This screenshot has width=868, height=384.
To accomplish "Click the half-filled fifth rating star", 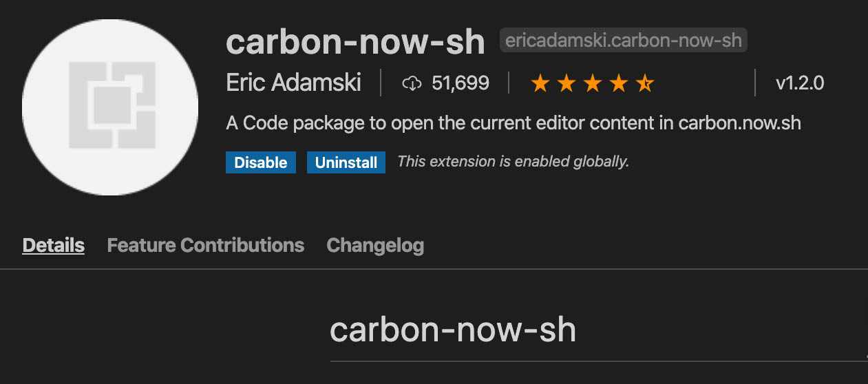I will pos(644,84).
